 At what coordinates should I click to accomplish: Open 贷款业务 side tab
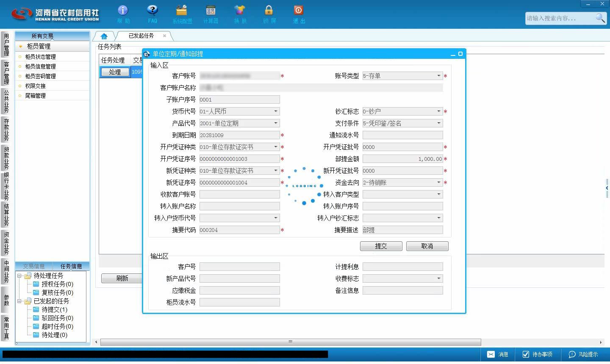click(x=6, y=158)
